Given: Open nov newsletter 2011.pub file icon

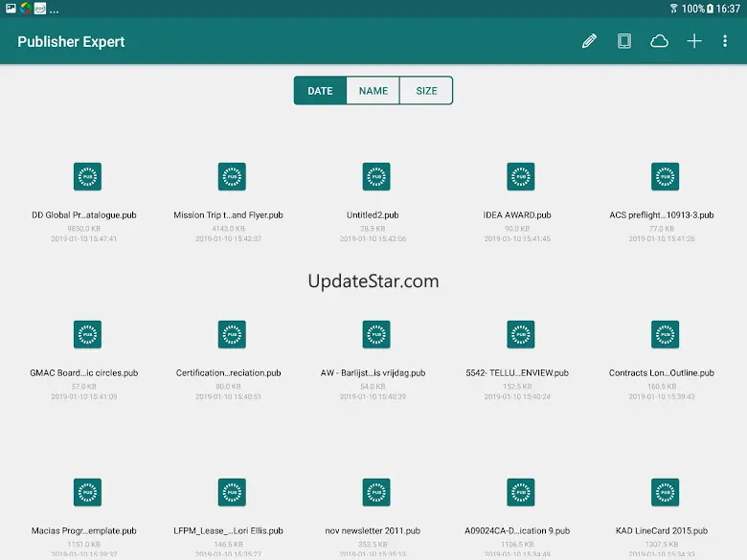Looking at the screenshot, I should [376, 492].
